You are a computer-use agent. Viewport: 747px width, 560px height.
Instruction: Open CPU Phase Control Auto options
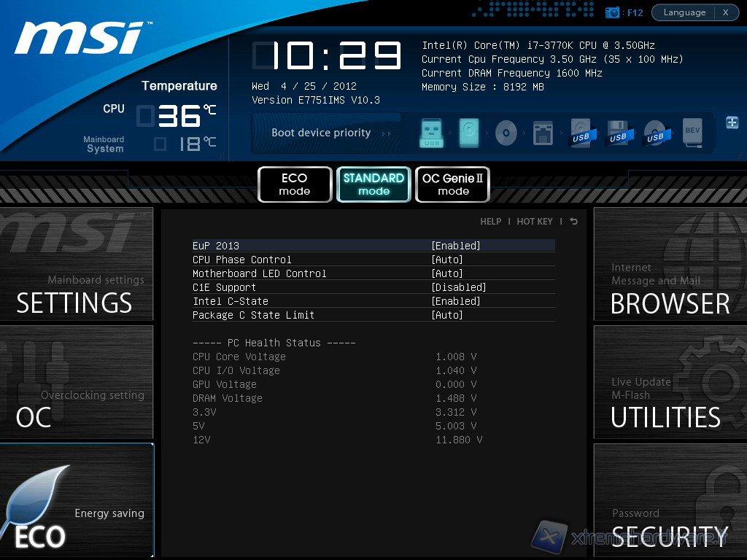click(x=447, y=260)
